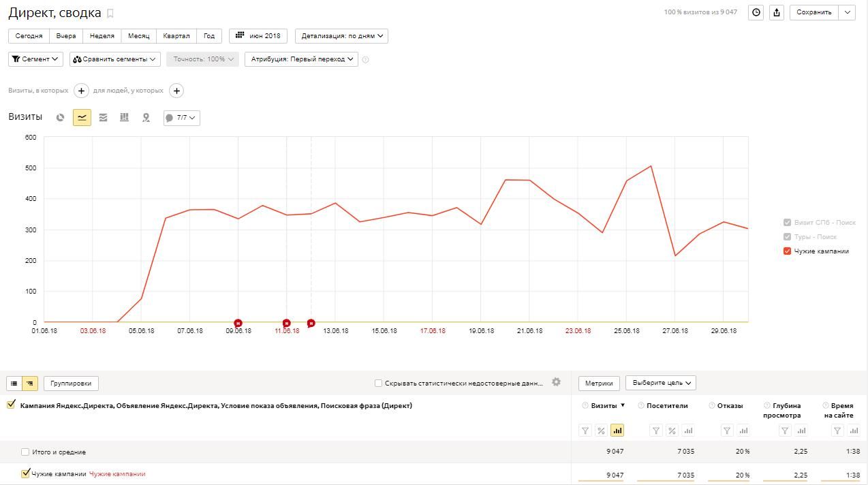Switch to the column chart view
868x485 pixels.
click(x=124, y=117)
